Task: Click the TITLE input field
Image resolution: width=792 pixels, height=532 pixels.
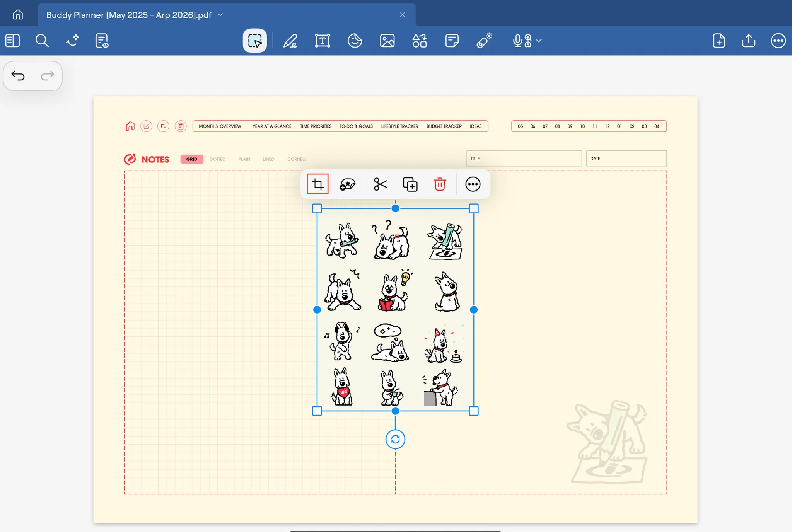Action: (x=524, y=159)
